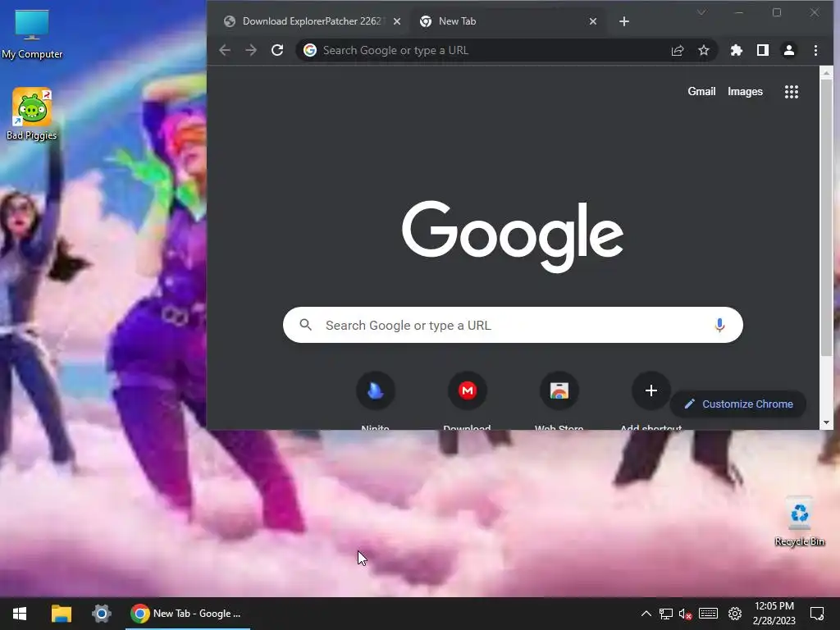
Task: Share this page via address bar icon
Action: click(677, 50)
